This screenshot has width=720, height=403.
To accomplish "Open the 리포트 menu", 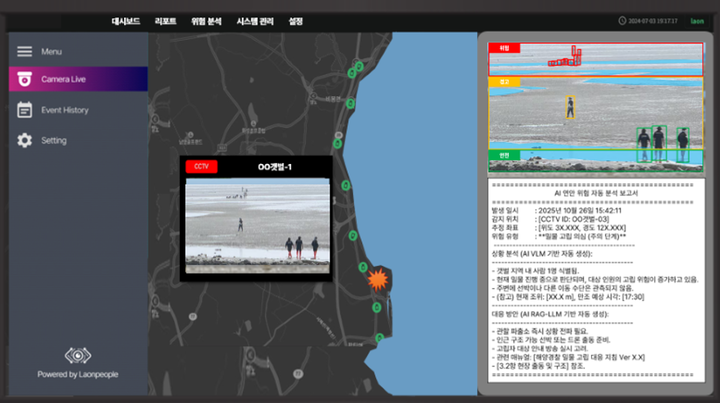I will coord(165,21).
